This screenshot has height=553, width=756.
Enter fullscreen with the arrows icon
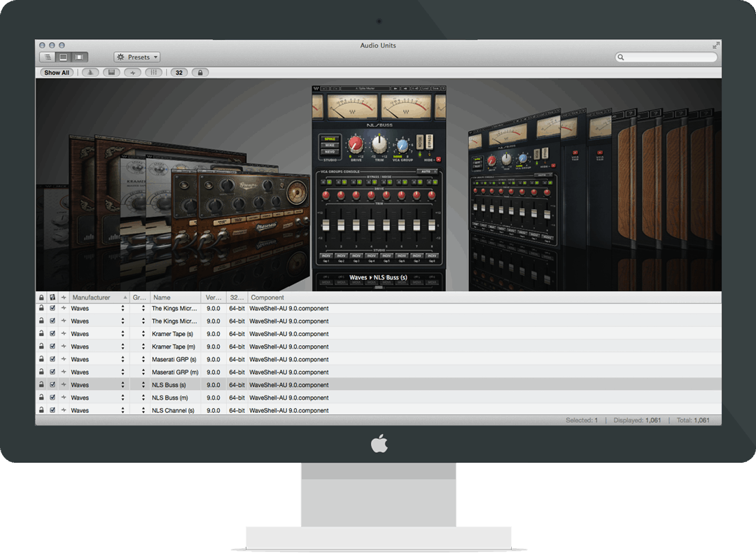pyautogui.click(x=716, y=45)
